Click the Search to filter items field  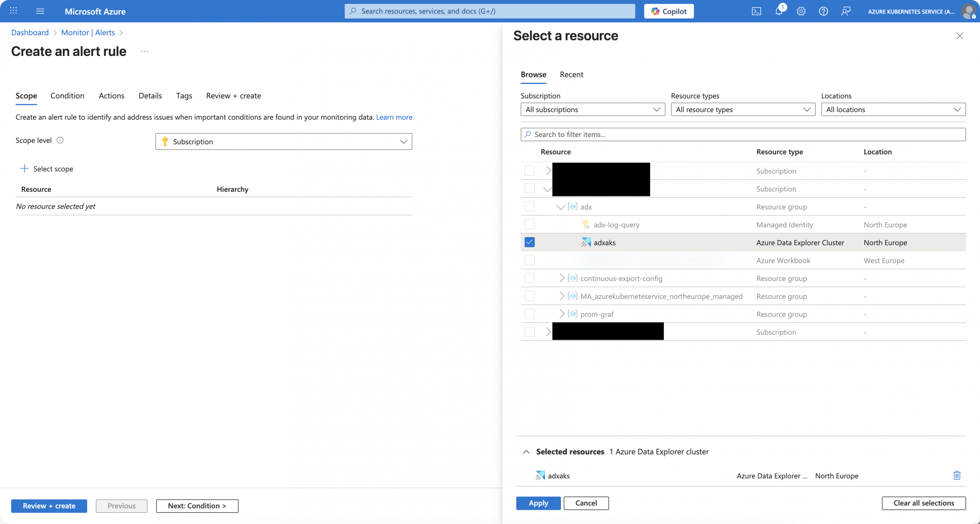(743, 134)
